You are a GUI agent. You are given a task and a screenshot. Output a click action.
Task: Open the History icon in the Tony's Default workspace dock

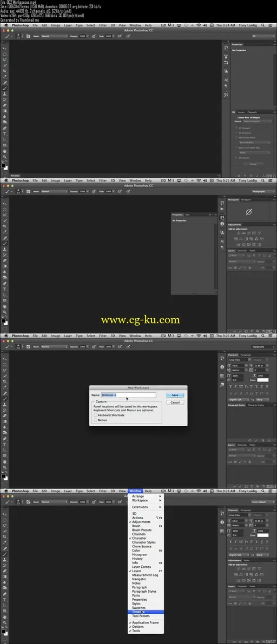[x=222, y=514]
